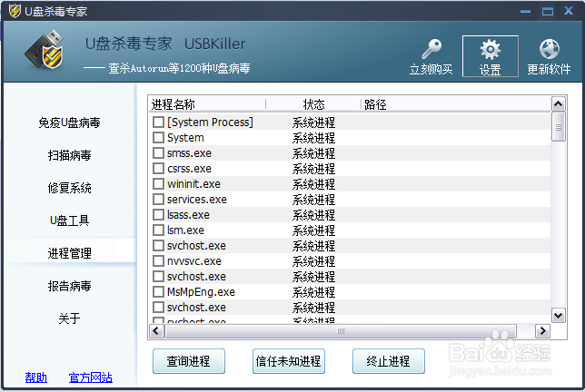This screenshot has width=585, height=392.
Task: Click the scroll up arrow of process list
Action: [558, 104]
